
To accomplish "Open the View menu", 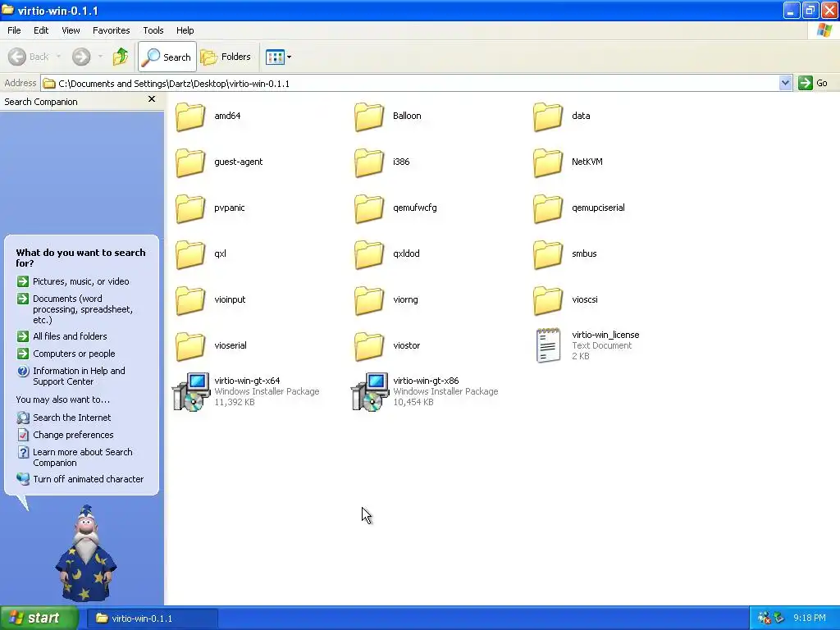I will [x=71, y=30].
